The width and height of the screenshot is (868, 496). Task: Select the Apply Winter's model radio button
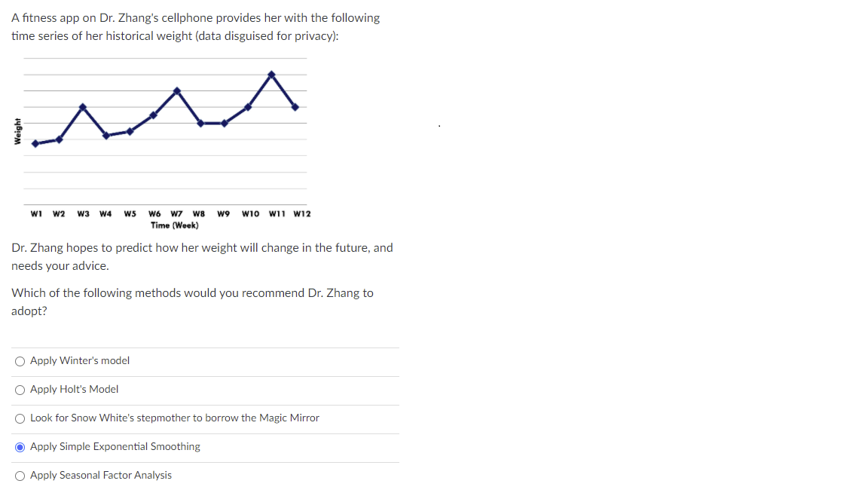[x=20, y=362]
